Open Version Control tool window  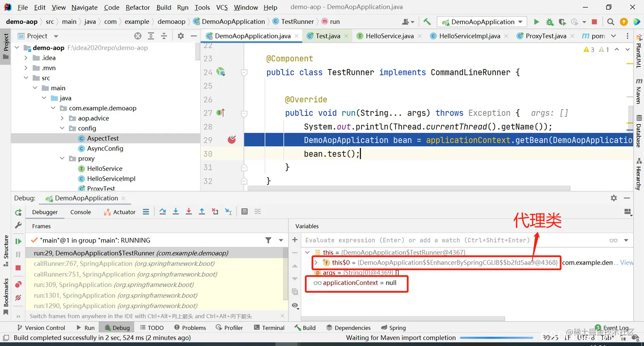click(x=41, y=328)
